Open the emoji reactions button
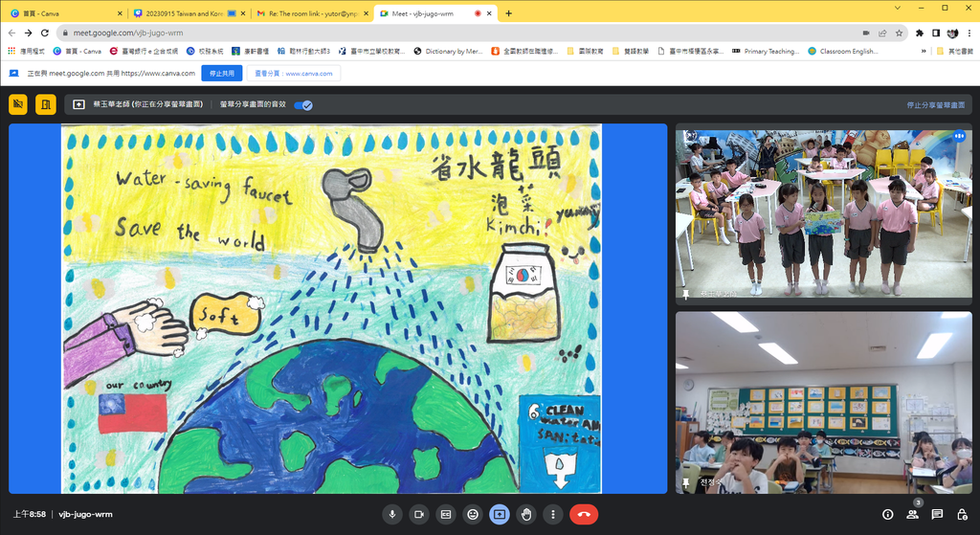 (x=473, y=514)
